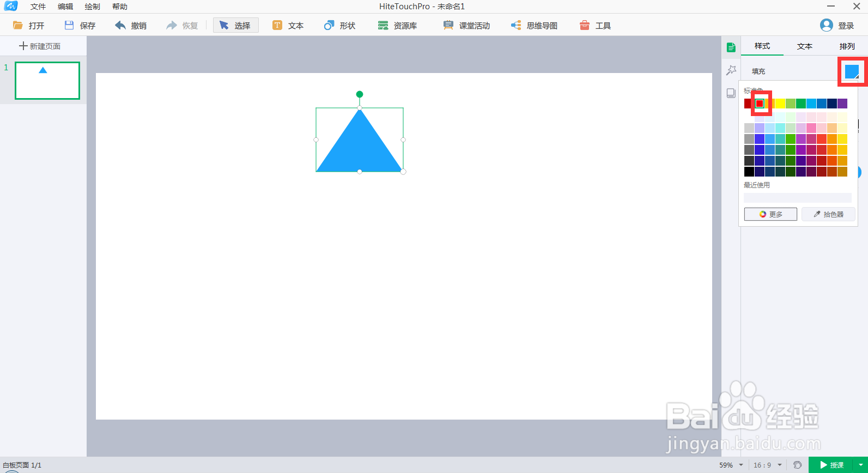Redo with the 恢复 arrow
868x473 pixels.
click(x=182, y=26)
